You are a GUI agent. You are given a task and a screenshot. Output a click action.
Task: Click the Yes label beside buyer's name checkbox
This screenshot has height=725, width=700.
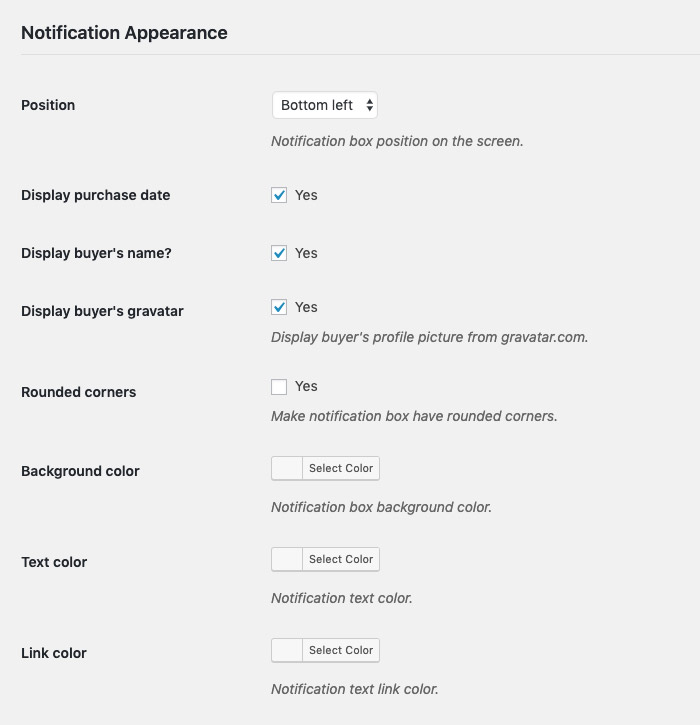[306, 253]
